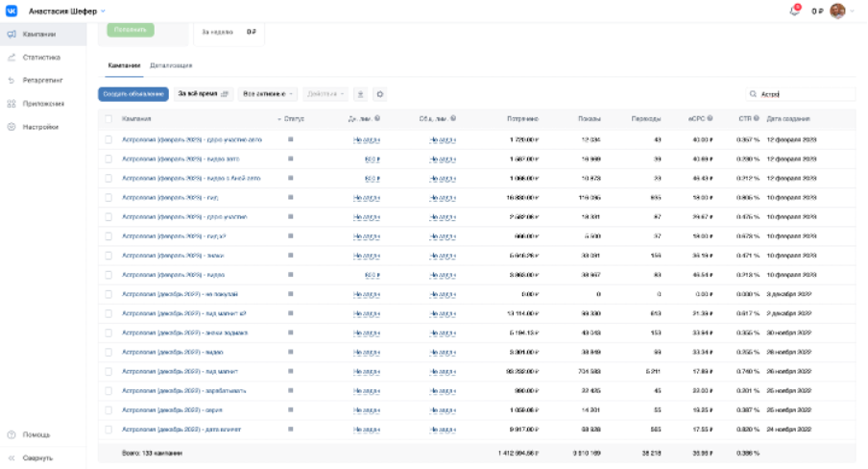Go to Ретаргетинг in the sidebar
This screenshot has width=868, height=469.
point(42,81)
